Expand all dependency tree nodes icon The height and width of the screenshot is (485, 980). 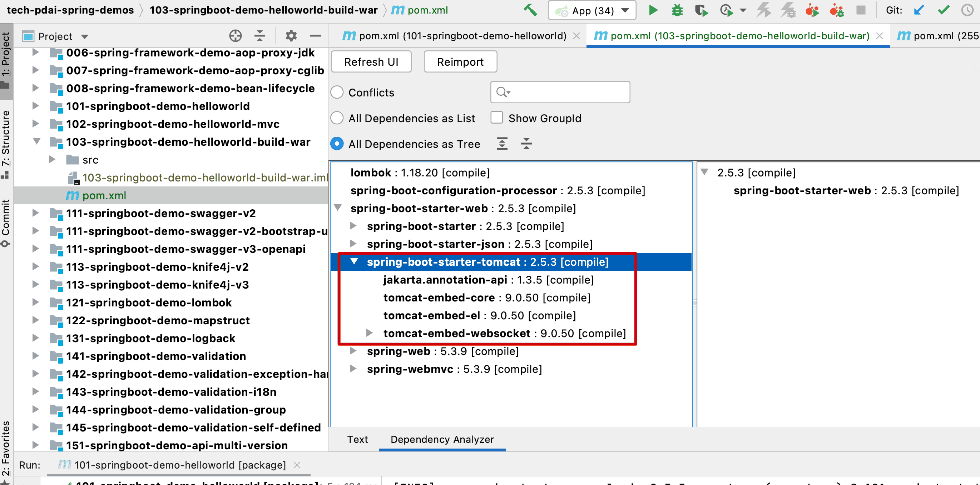point(502,144)
